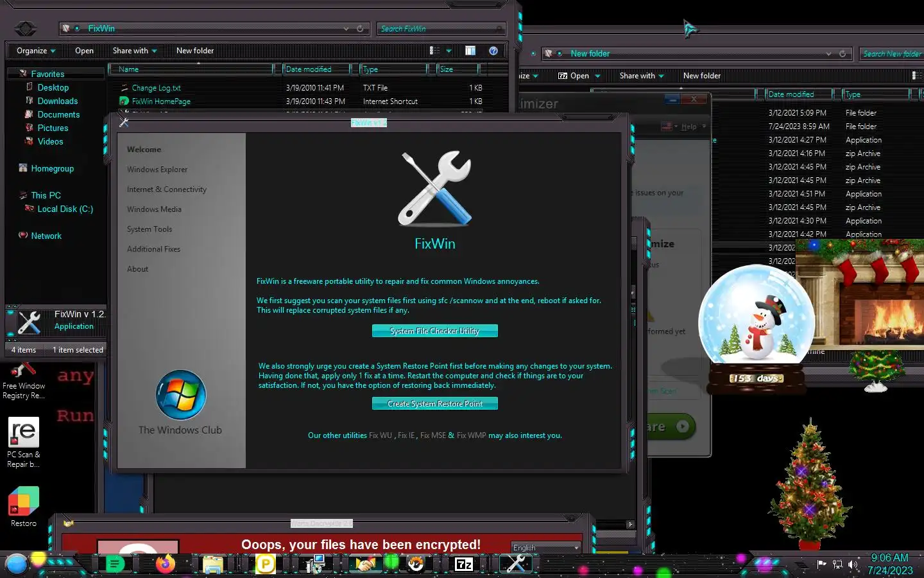Click the Create System Restore Point button
Screen dimensions: 924x578
point(435,403)
